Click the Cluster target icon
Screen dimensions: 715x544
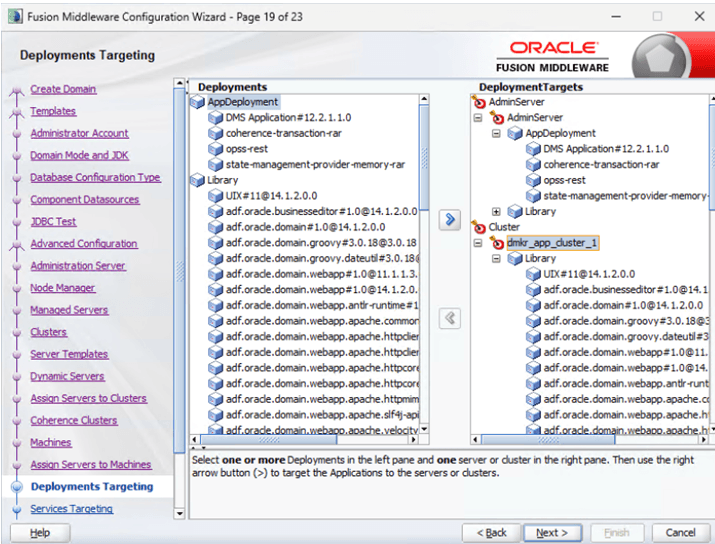click(479, 227)
